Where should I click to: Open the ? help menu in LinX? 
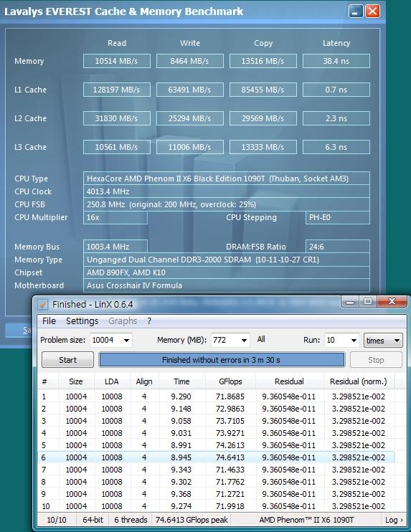[149, 321]
